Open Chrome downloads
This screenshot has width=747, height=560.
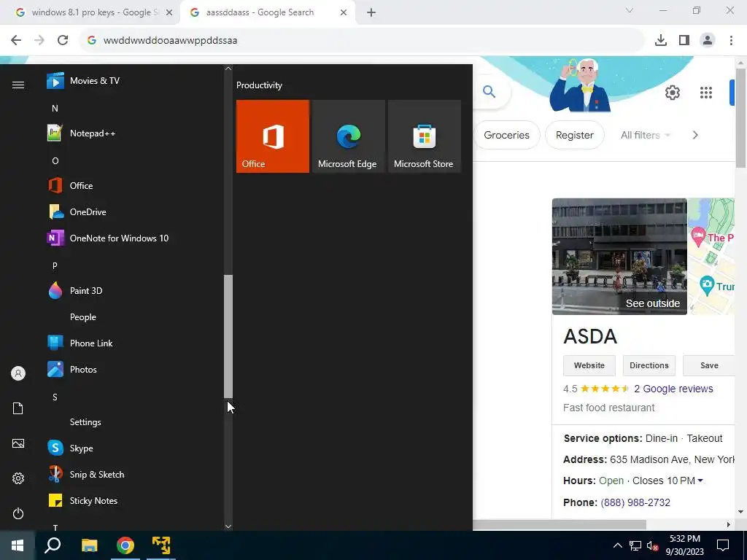tap(661, 40)
